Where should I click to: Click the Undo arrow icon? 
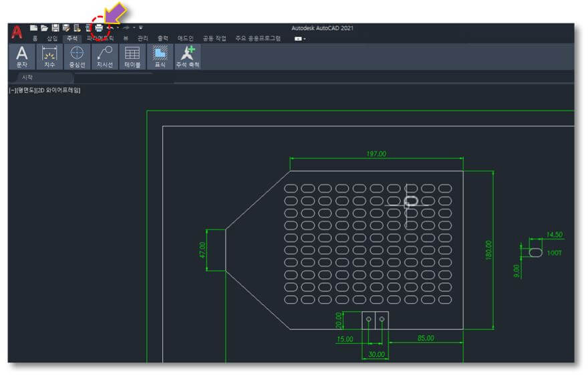tap(110, 28)
